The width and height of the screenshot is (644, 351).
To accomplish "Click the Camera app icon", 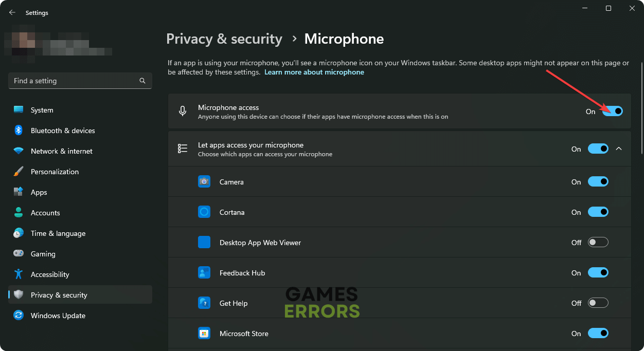I will 204,182.
